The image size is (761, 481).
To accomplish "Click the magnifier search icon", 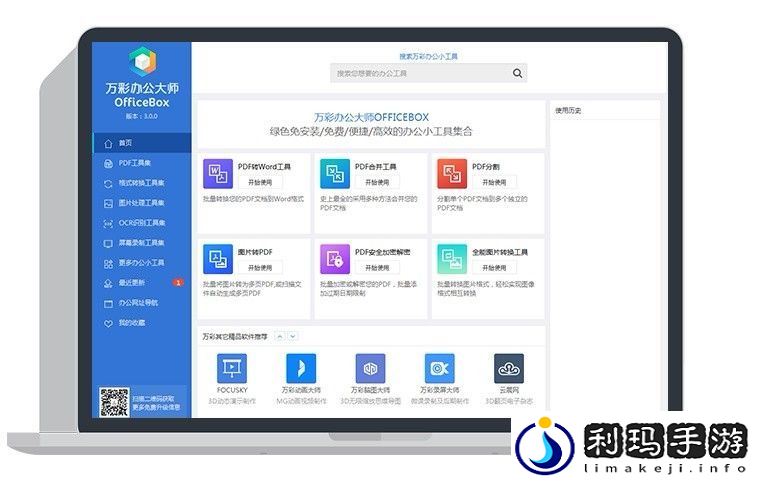I will (517, 73).
